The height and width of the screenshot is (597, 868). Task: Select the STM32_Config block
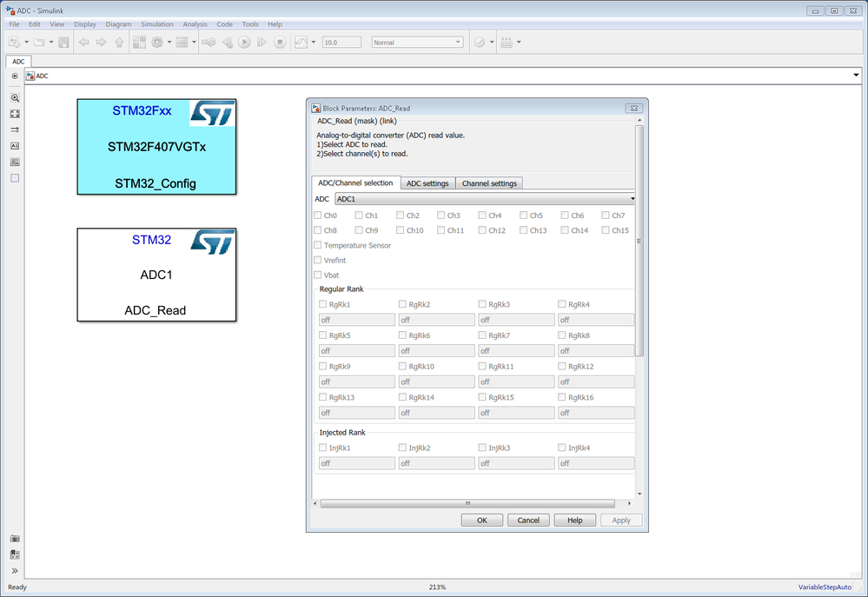pyautogui.click(x=156, y=147)
